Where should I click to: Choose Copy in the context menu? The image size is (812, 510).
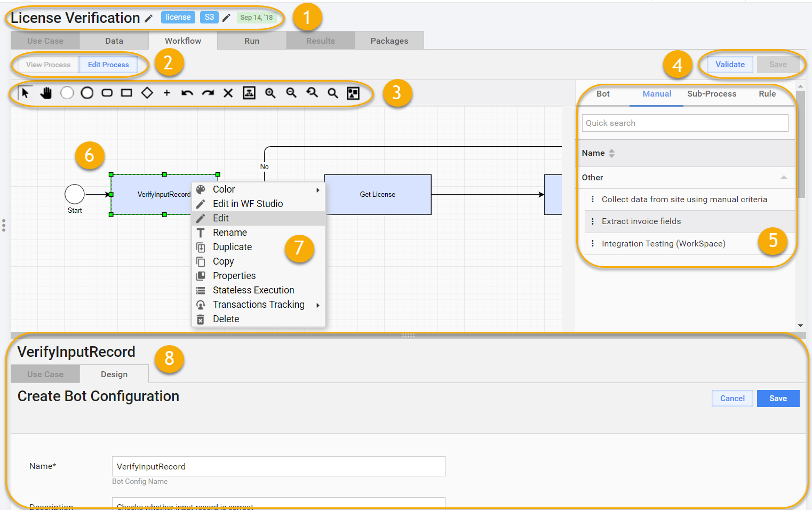[x=258, y=261]
